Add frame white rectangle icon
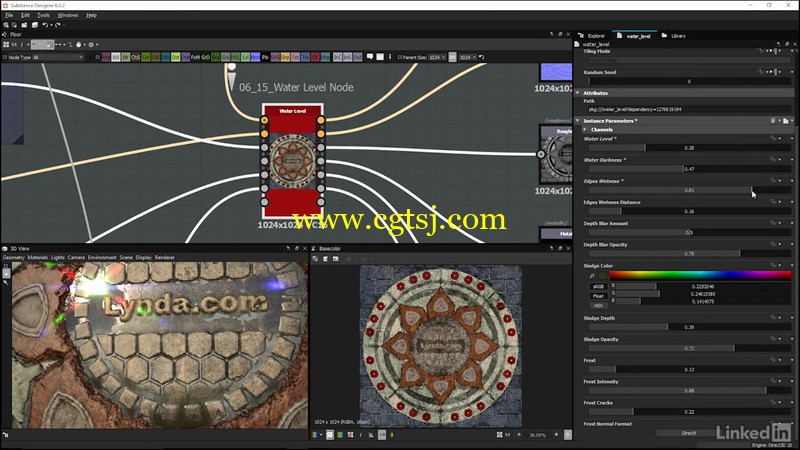This screenshot has width=800, height=450. tap(380, 57)
